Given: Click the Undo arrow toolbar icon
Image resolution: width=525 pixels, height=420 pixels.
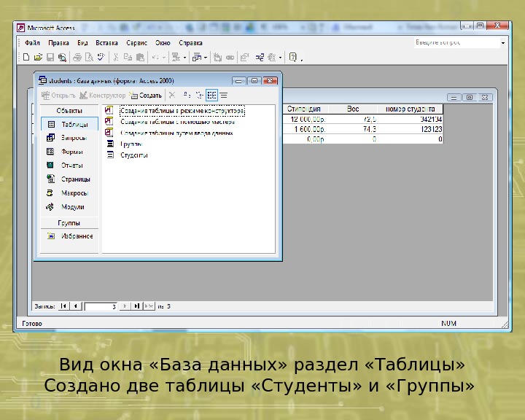Looking at the screenshot, I should [x=155, y=58].
